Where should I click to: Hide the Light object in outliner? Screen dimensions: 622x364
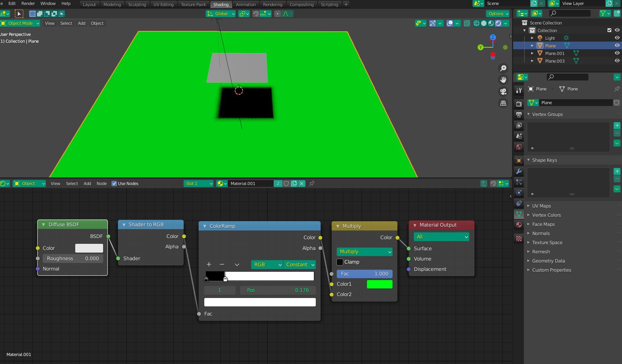coord(617,38)
